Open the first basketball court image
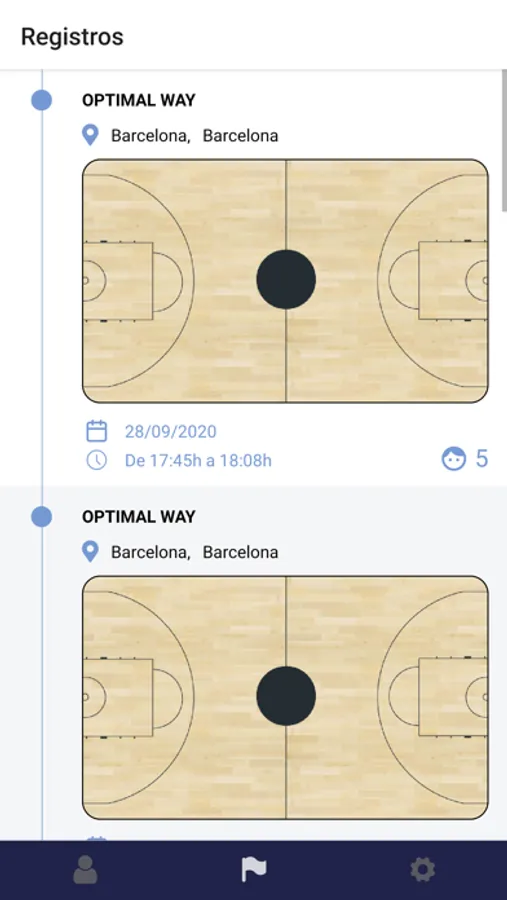The image size is (507, 900). point(285,281)
